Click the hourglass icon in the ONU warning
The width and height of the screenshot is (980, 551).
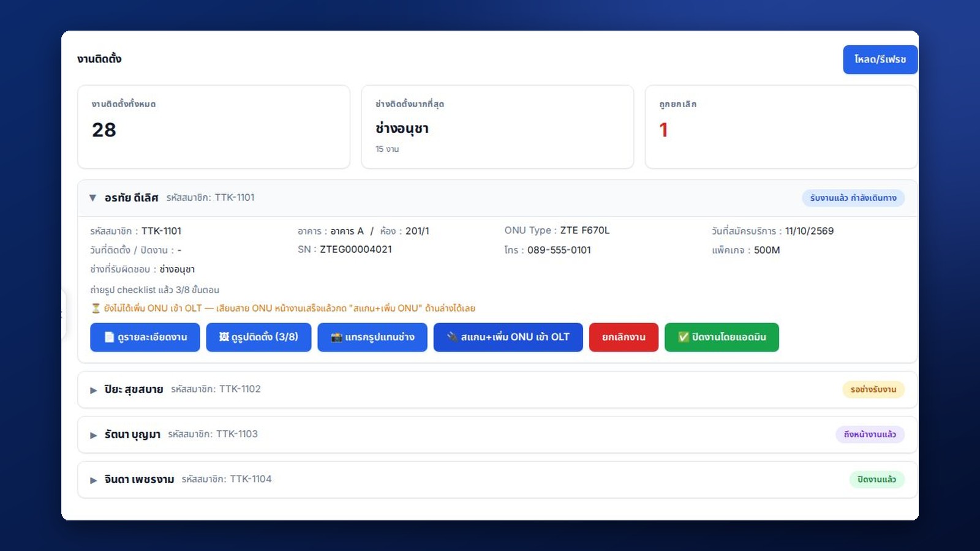(x=96, y=309)
